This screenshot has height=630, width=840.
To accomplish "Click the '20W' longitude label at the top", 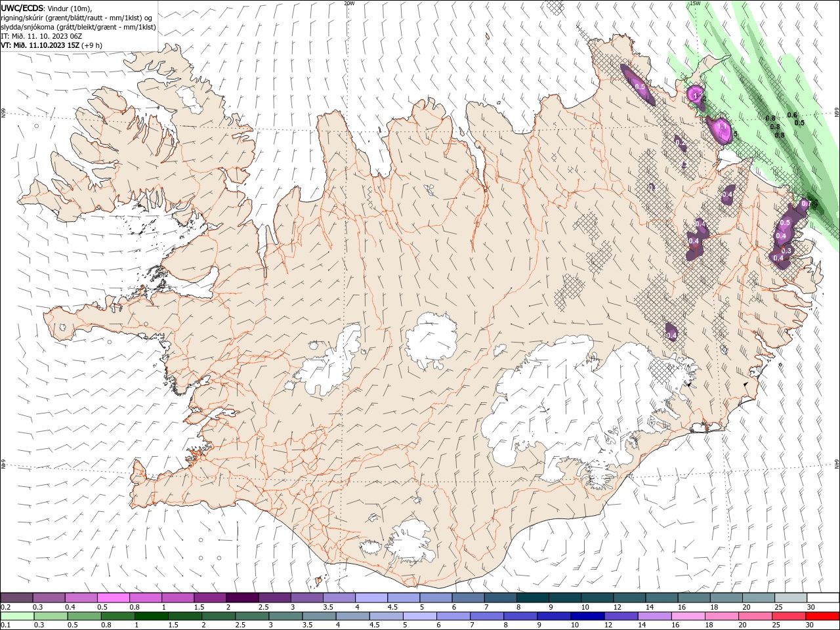I will pyautogui.click(x=349, y=3).
